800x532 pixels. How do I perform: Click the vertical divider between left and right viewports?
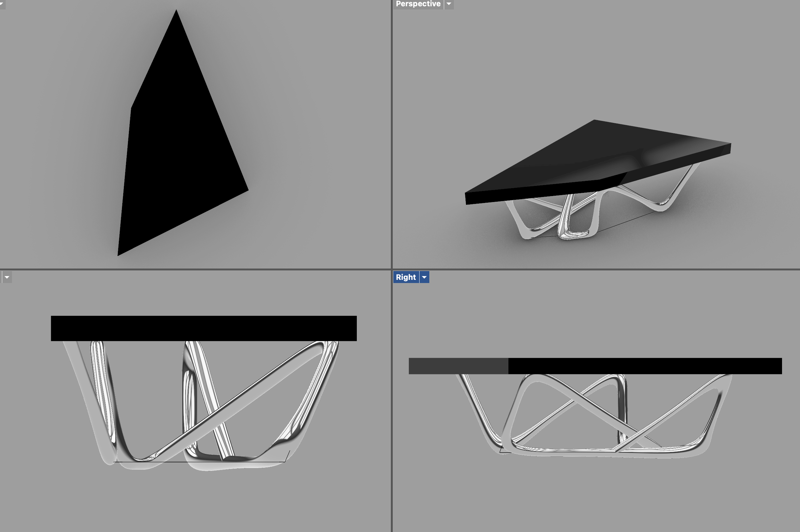[x=392, y=136]
